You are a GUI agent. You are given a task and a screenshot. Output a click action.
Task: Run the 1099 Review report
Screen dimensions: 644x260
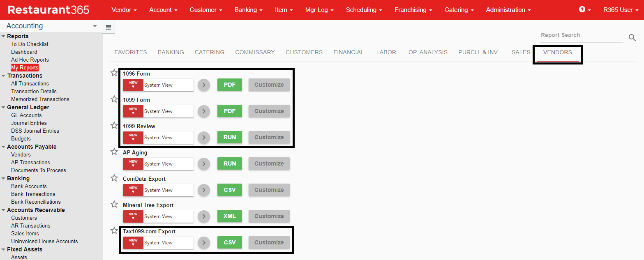[x=230, y=138]
